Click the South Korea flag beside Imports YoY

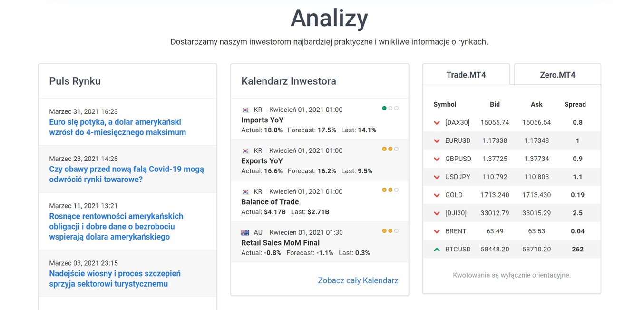[245, 110]
